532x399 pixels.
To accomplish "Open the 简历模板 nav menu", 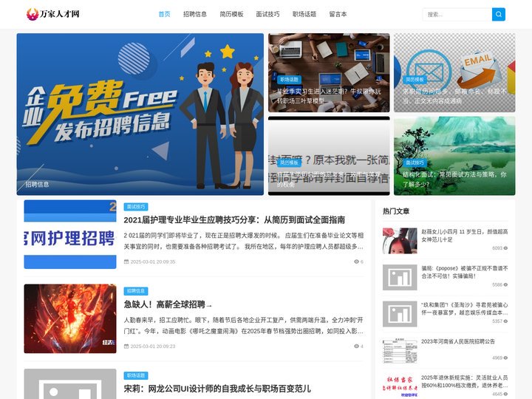I will click(231, 14).
